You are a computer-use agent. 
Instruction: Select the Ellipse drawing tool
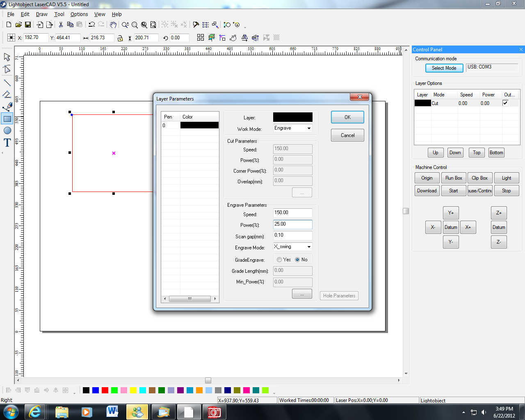(x=7, y=130)
